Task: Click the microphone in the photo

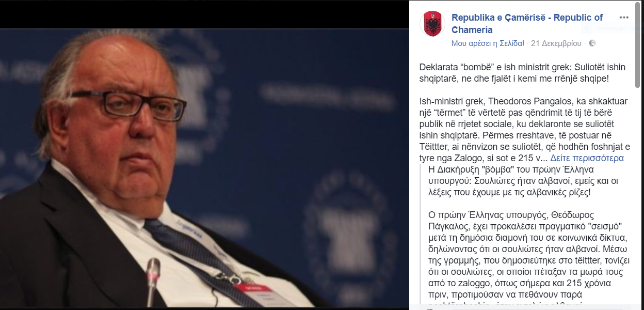Action: click(x=153, y=282)
